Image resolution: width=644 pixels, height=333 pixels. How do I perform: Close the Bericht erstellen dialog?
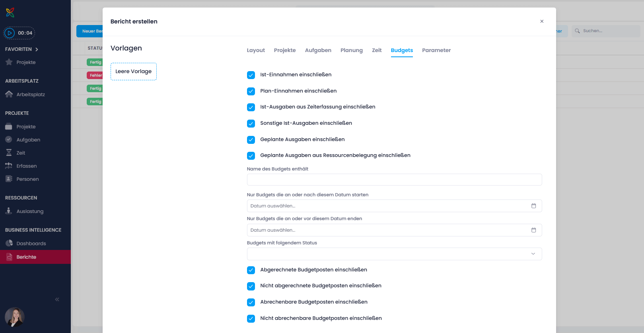[x=542, y=21]
